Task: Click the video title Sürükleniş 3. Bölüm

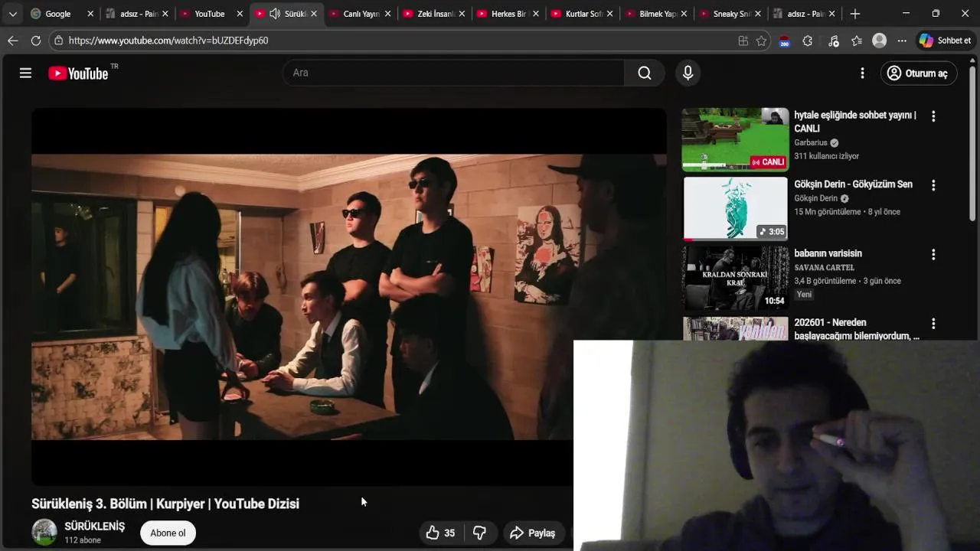Action: [165, 504]
